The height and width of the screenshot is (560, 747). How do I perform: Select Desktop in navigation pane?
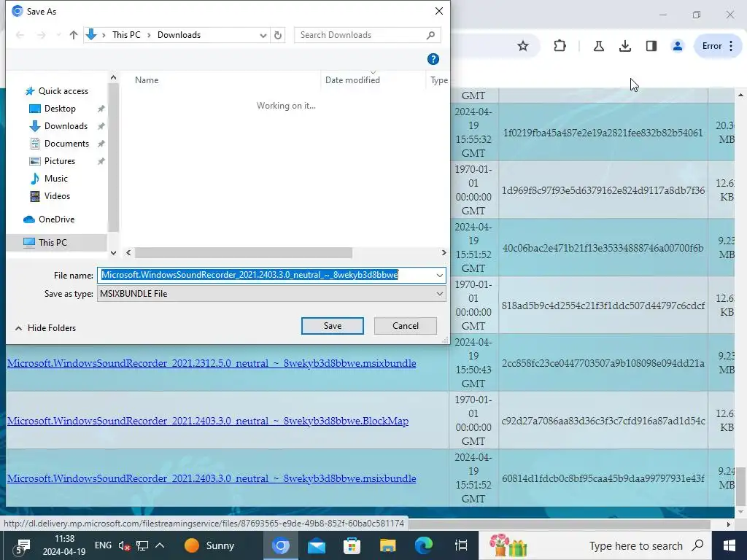59,109
